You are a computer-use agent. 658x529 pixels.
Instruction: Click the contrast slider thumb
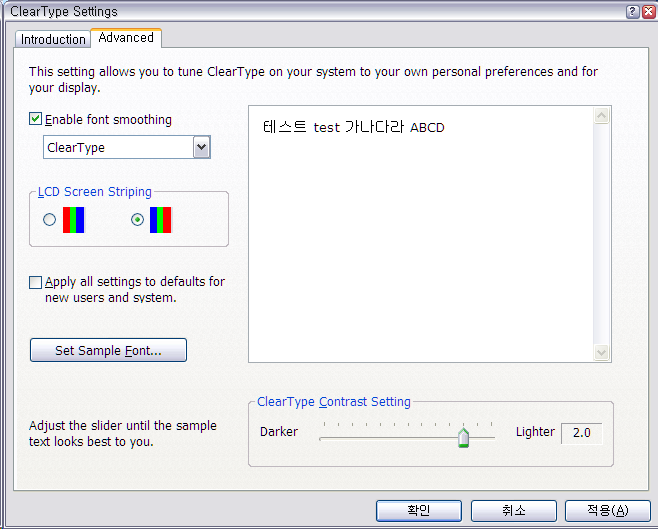pos(463,438)
